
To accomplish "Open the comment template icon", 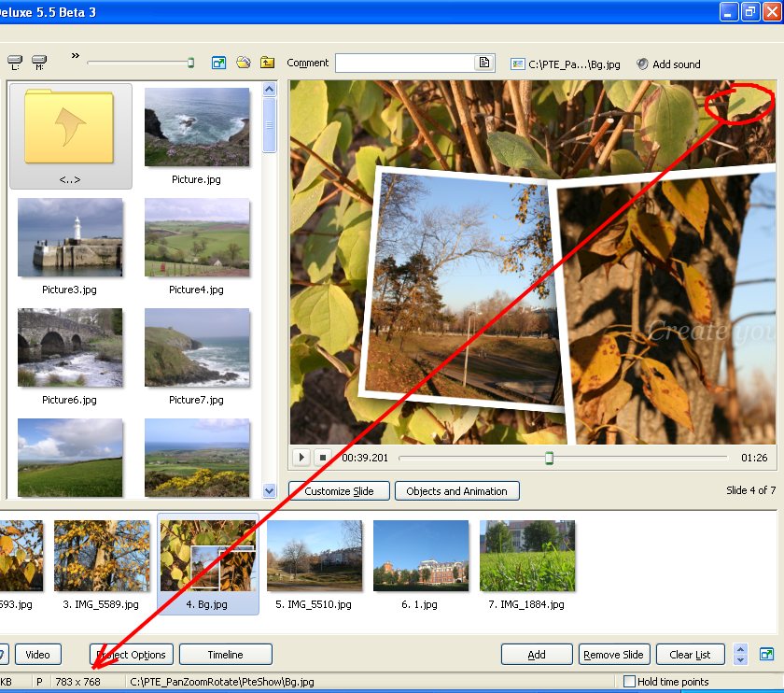I will tap(484, 63).
